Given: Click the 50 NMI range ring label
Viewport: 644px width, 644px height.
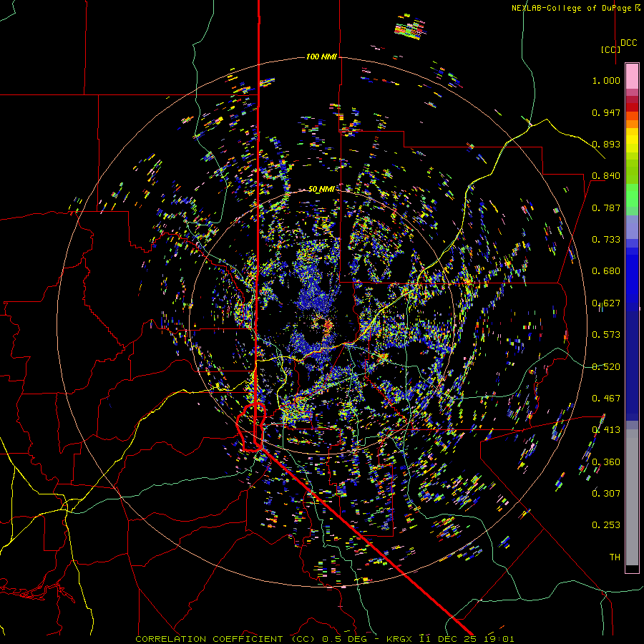Looking at the screenshot, I should 321,189.
